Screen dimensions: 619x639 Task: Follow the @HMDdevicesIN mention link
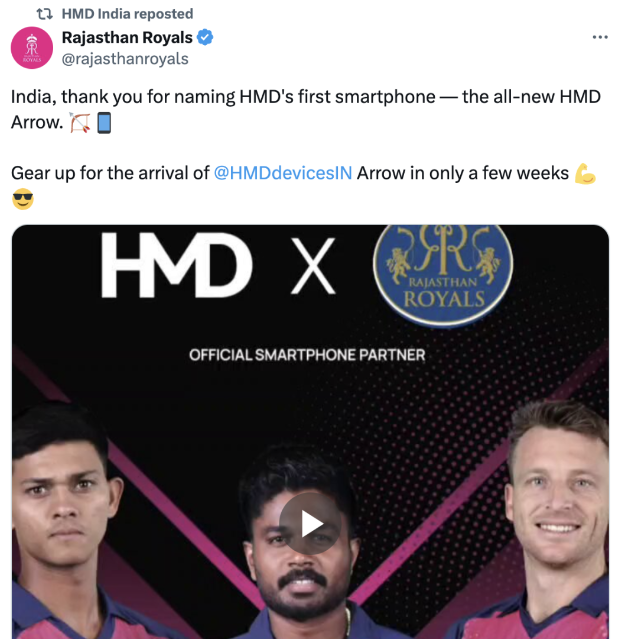pos(283,173)
